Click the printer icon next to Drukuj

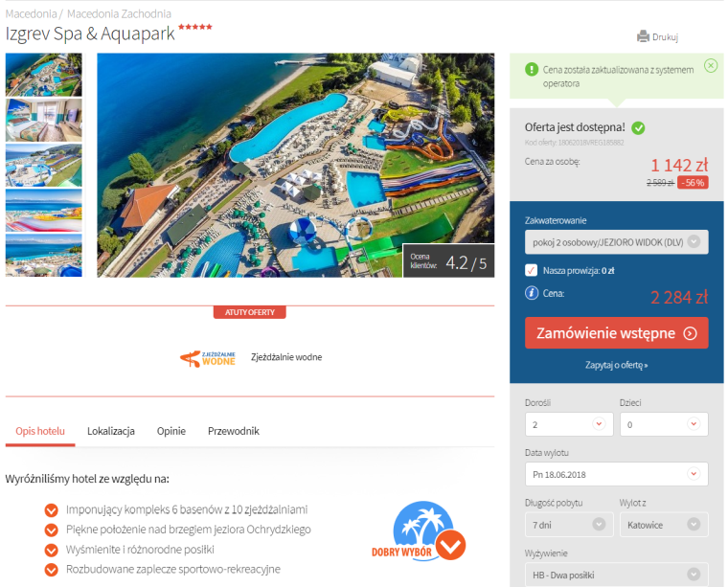pos(643,36)
